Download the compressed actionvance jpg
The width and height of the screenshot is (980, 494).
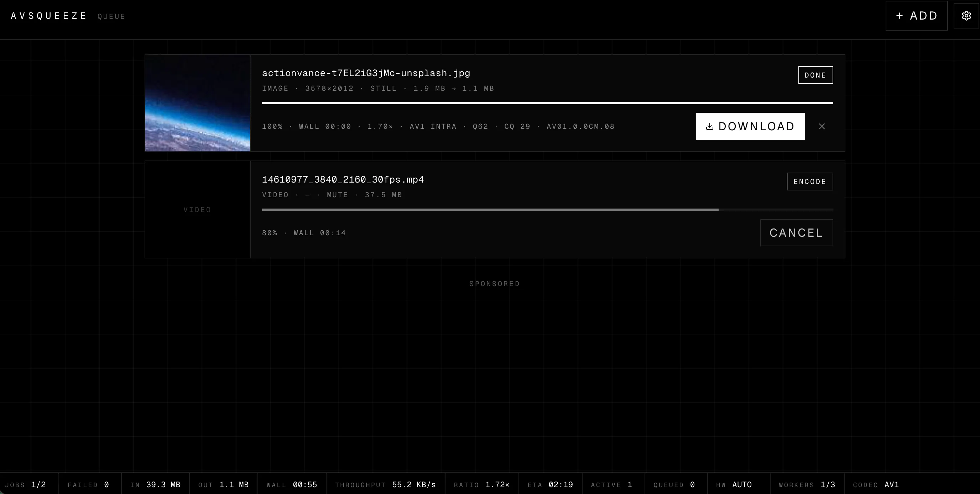click(x=750, y=126)
